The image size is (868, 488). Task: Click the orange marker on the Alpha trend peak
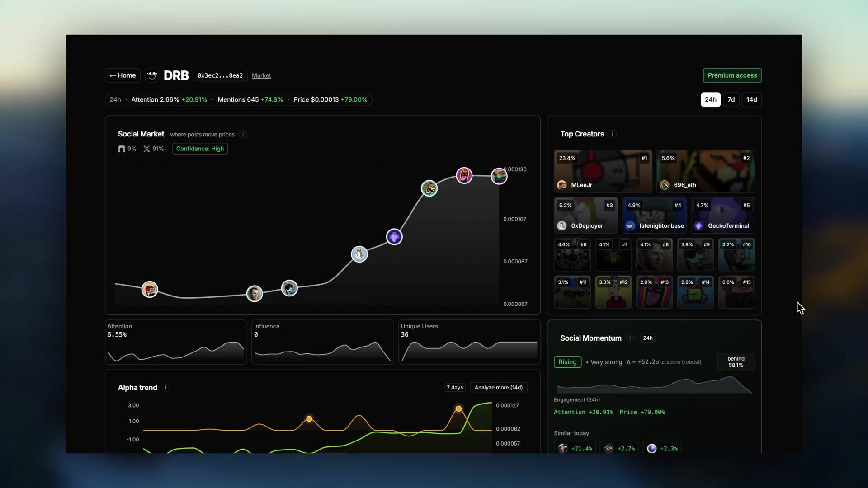click(x=458, y=408)
